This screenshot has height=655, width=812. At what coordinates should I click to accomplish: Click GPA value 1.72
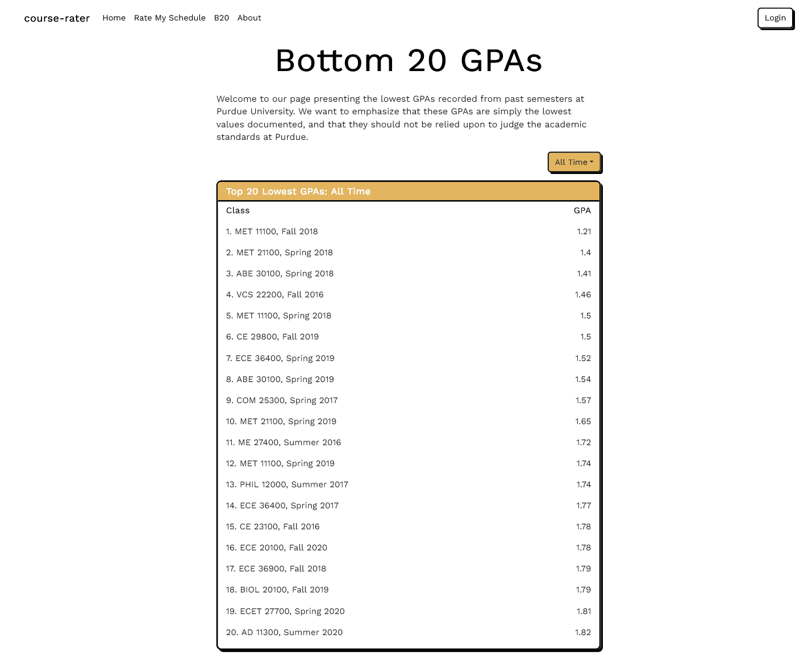[584, 442]
